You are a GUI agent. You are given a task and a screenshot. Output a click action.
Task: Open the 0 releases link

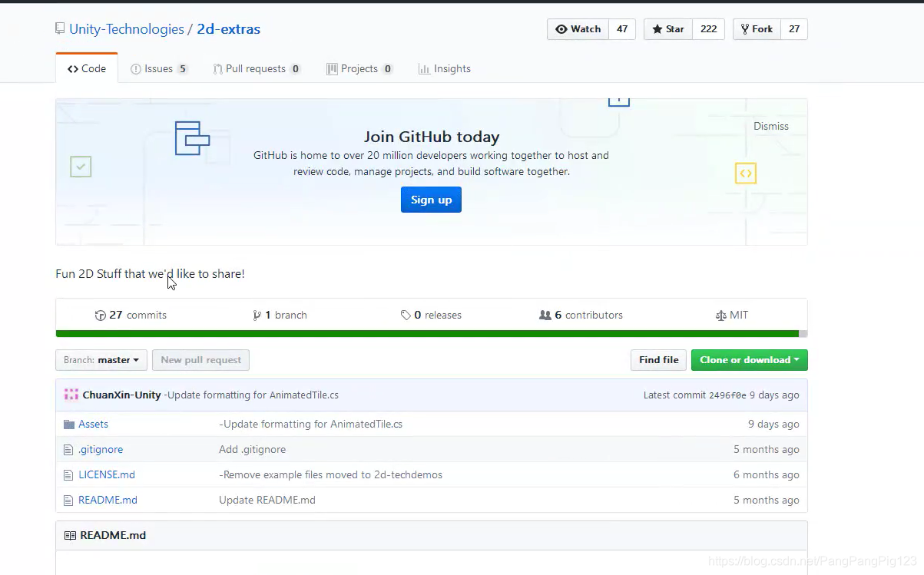431,315
